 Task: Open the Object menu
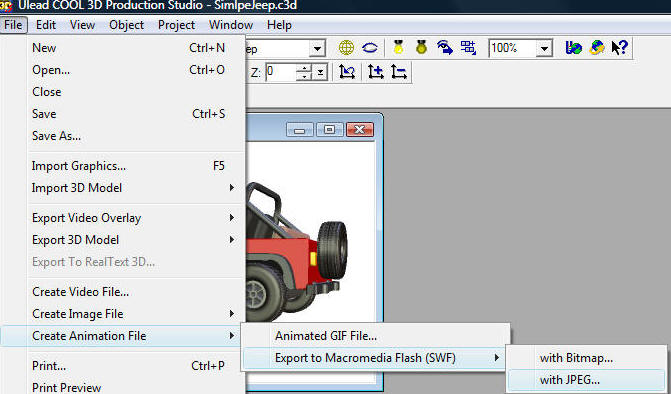[x=126, y=25]
